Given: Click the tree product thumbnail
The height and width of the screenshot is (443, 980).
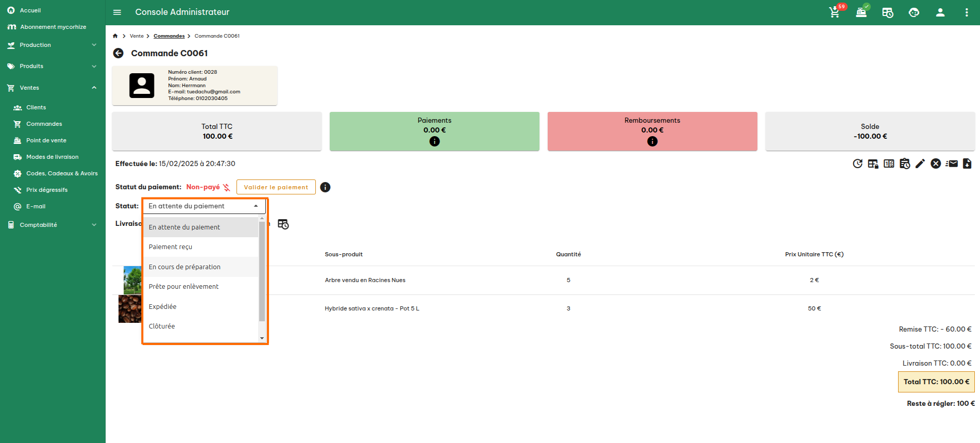Looking at the screenshot, I should coord(132,280).
